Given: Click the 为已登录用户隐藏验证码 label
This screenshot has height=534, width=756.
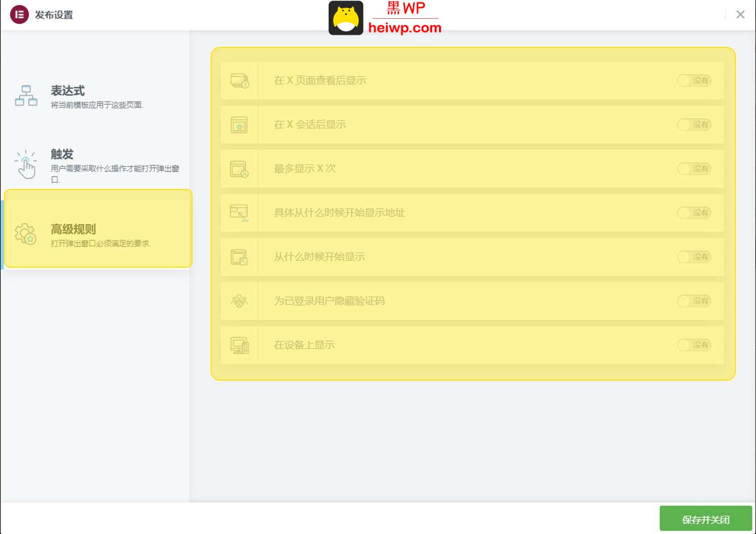Looking at the screenshot, I should (x=329, y=301).
